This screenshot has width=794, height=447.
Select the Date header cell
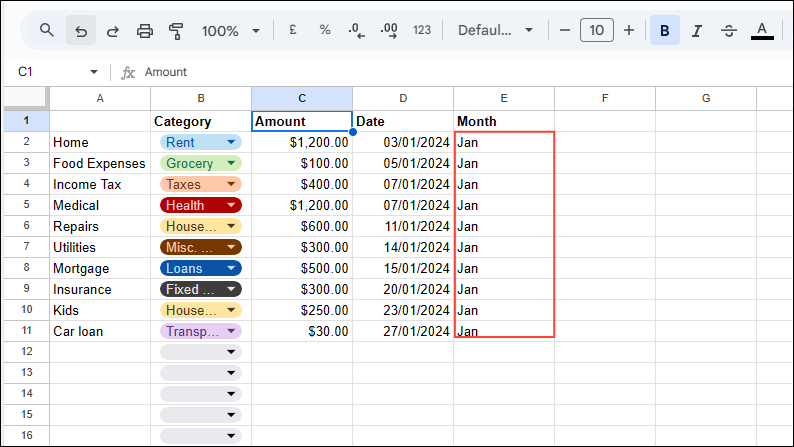(403, 121)
